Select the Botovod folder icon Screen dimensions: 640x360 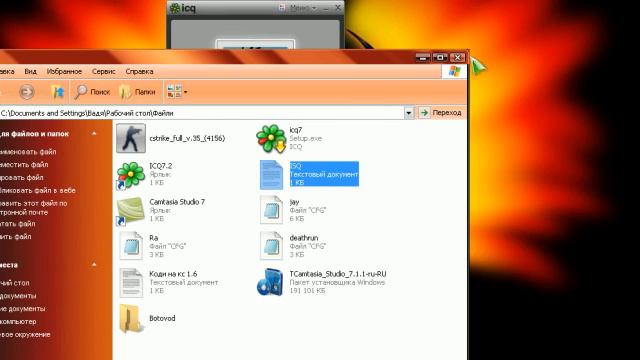pos(131,318)
